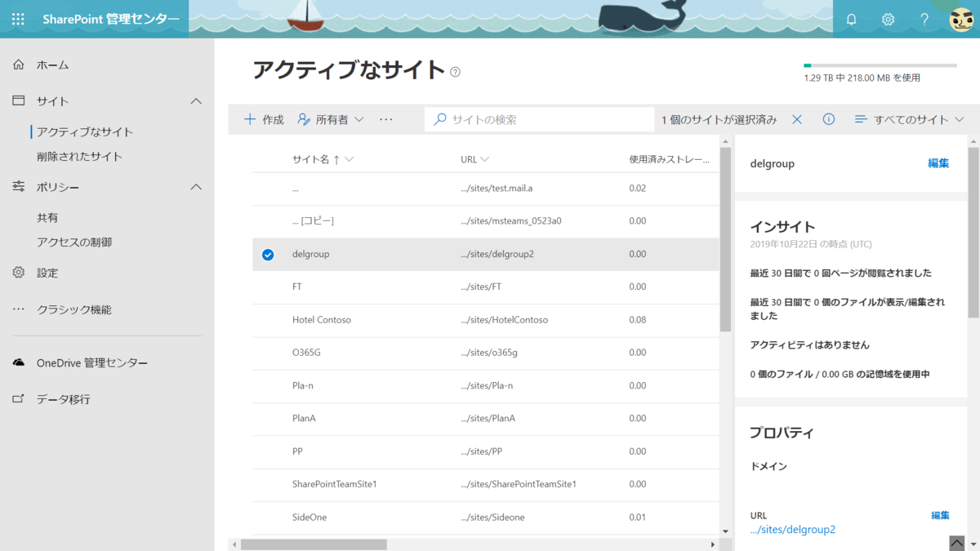The width and height of the screenshot is (980, 551).
Task: Open the app launcher waffle icon
Action: (18, 19)
